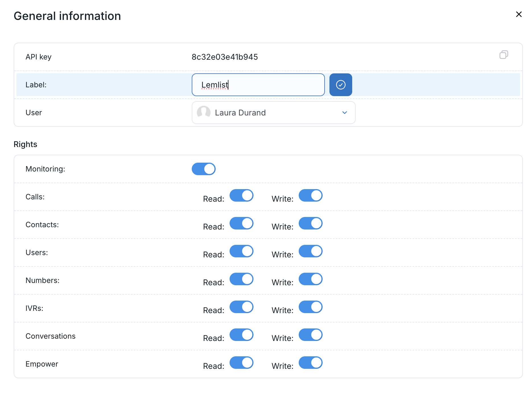Viewport: 532px width, 393px height.
Task: Turn off Empower Write toggle
Action: 310,363
